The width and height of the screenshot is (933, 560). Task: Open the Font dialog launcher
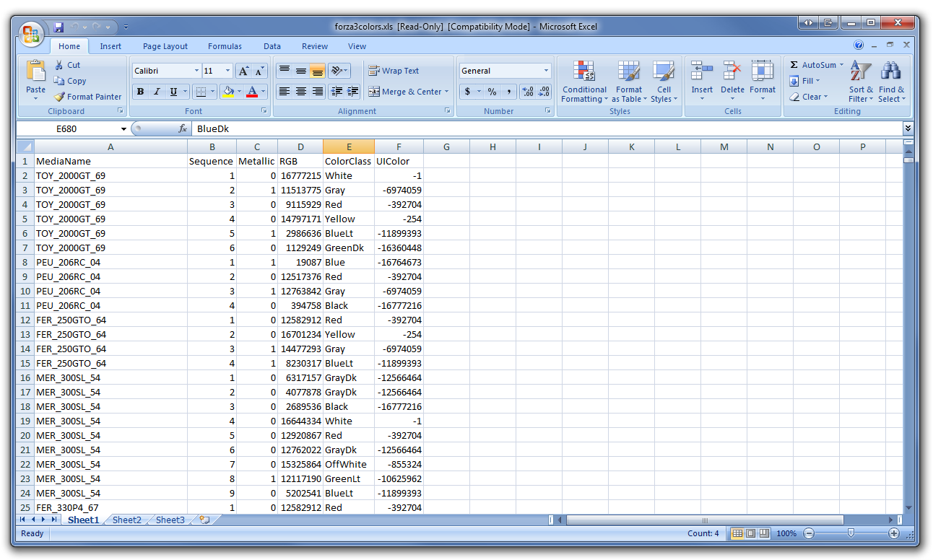pos(264,111)
